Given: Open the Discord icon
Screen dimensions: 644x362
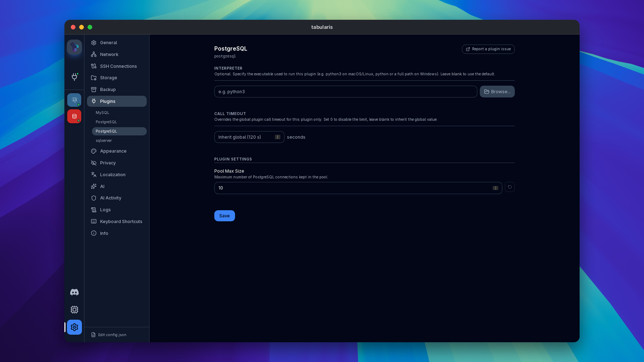Looking at the screenshot, I should point(74,292).
